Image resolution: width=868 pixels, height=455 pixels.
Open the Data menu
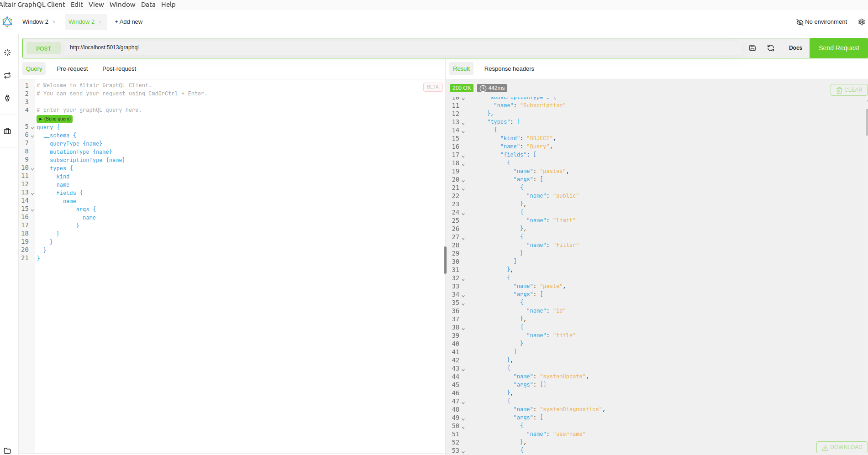[x=148, y=5]
